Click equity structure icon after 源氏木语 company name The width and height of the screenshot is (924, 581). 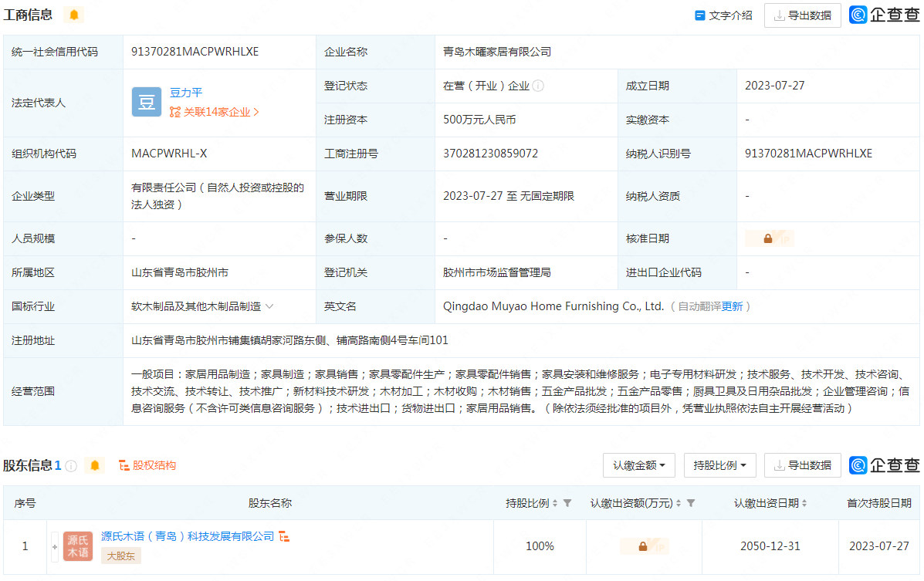284,536
